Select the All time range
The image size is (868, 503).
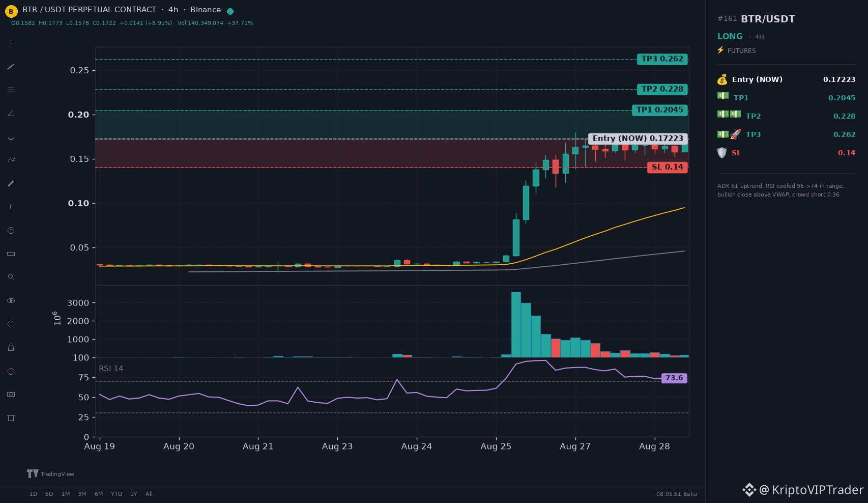point(149,494)
